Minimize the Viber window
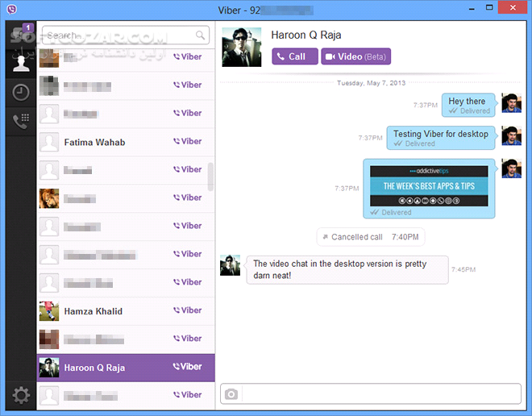Image resolution: width=532 pixels, height=416 pixels. pos(472,8)
